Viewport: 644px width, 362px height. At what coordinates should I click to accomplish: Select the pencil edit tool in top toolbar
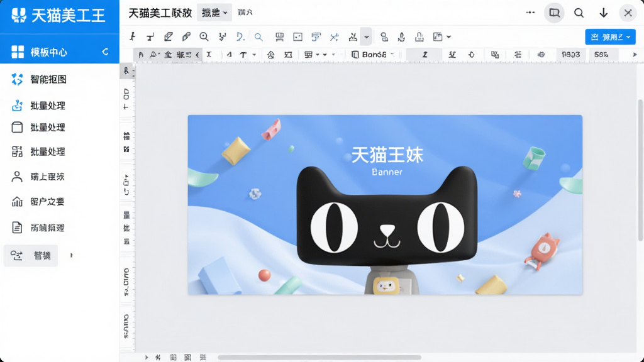tap(169, 37)
